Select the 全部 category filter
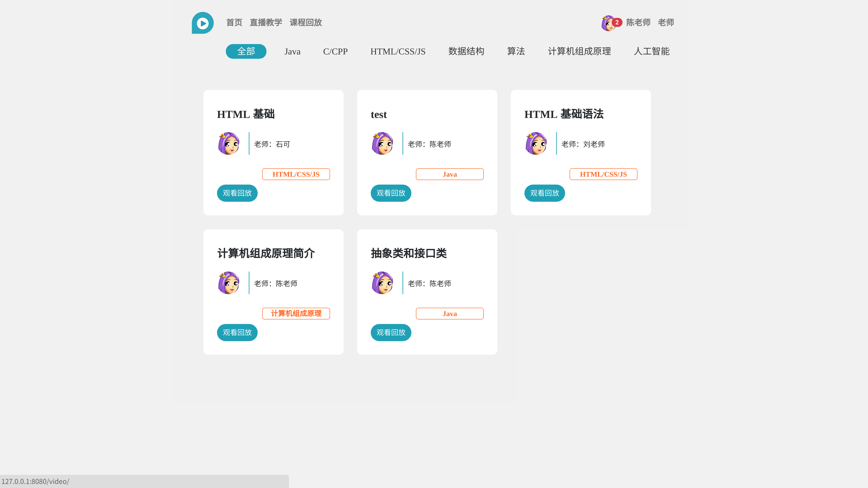 point(246,51)
